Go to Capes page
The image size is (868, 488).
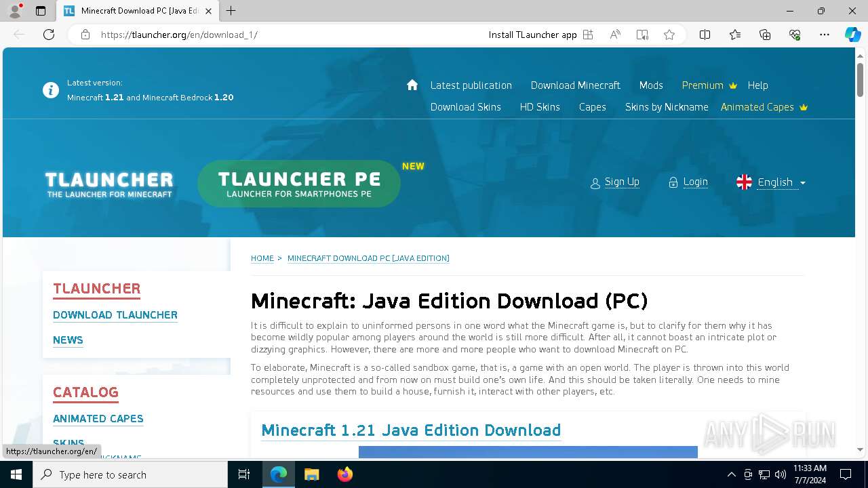pos(593,107)
